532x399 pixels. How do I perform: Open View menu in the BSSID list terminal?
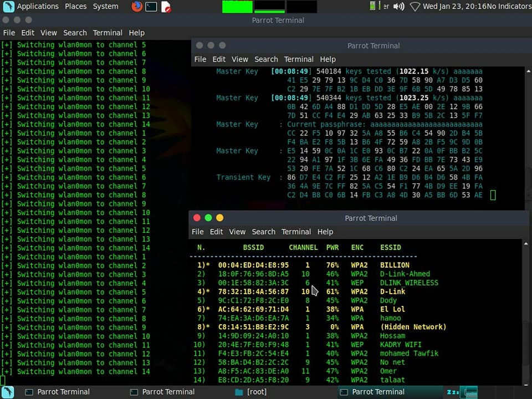pos(237,232)
